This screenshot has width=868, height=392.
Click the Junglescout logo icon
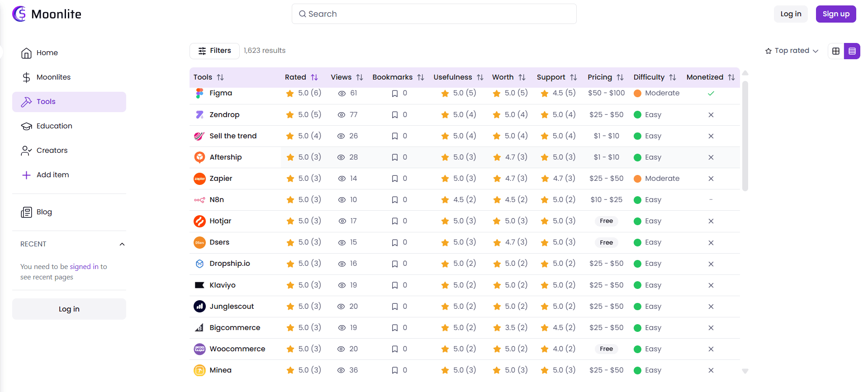click(199, 307)
